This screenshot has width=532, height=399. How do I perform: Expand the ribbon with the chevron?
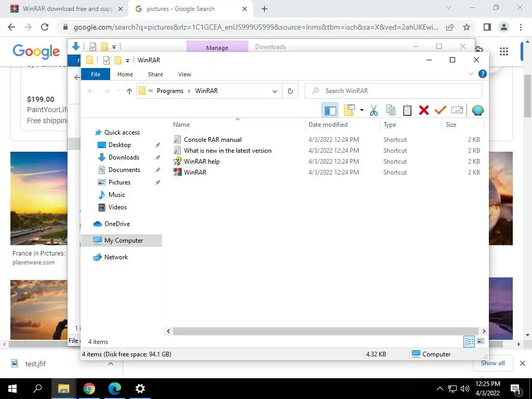click(x=471, y=74)
